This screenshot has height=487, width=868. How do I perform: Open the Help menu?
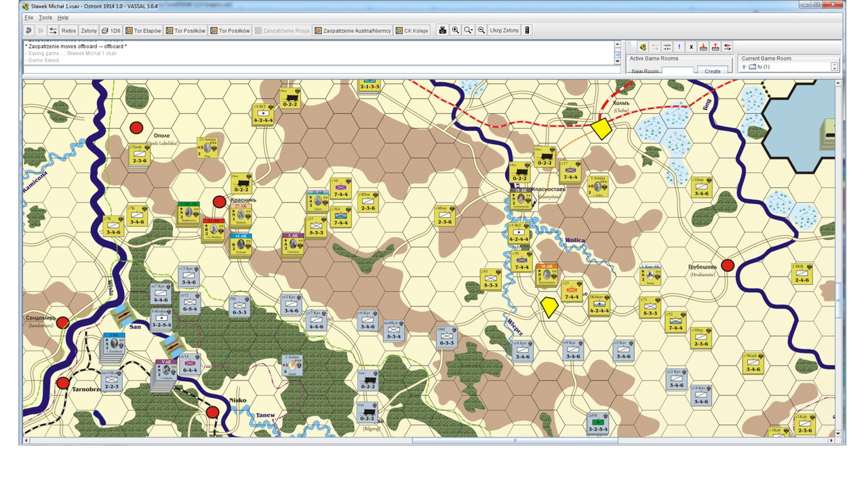pyautogui.click(x=63, y=17)
